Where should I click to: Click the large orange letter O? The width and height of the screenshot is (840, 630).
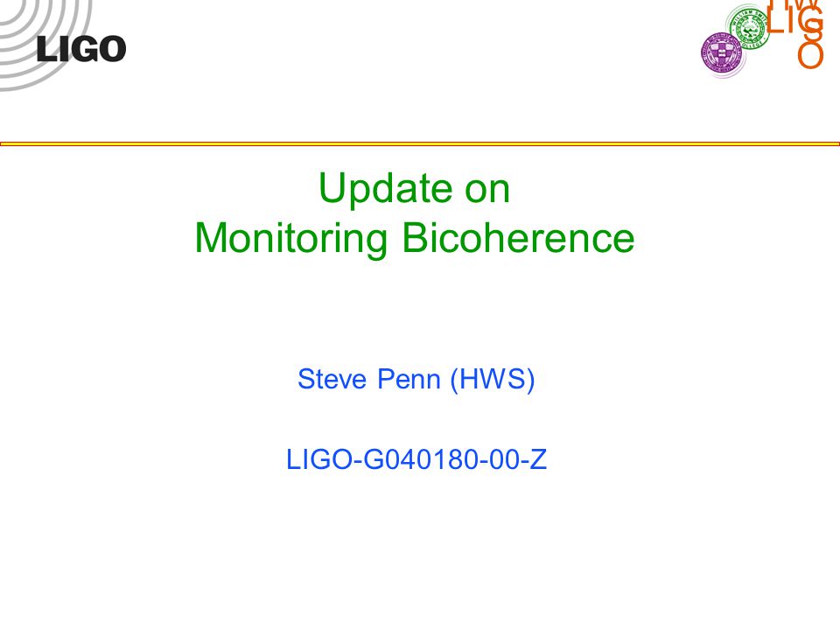[810, 55]
